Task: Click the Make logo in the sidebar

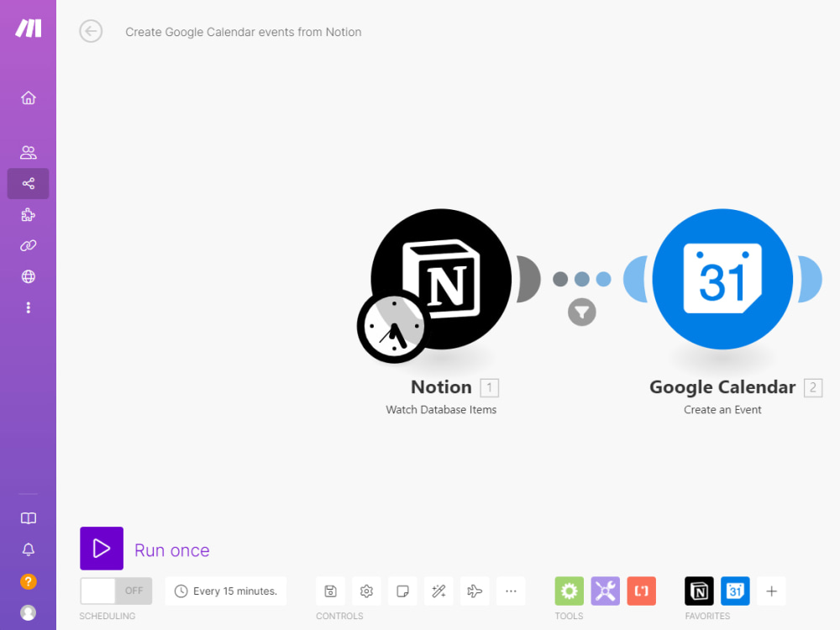Action: (x=29, y=29)
